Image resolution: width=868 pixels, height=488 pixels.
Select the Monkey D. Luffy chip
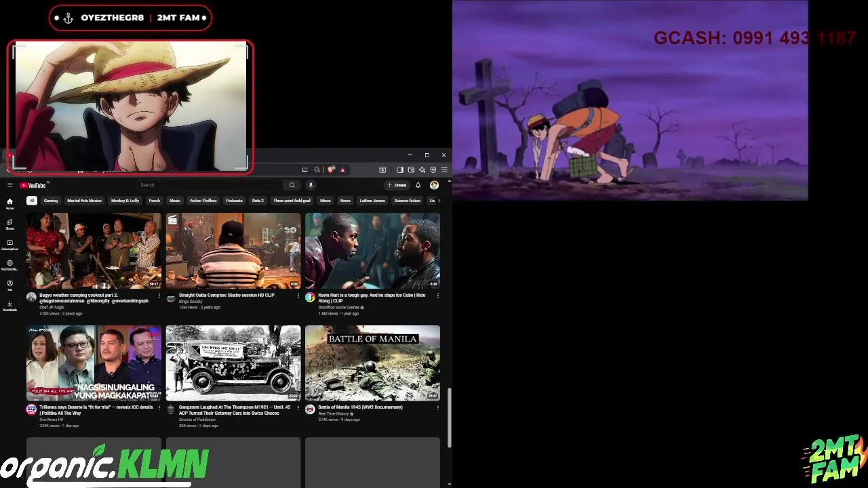click(x=125, y=201)
